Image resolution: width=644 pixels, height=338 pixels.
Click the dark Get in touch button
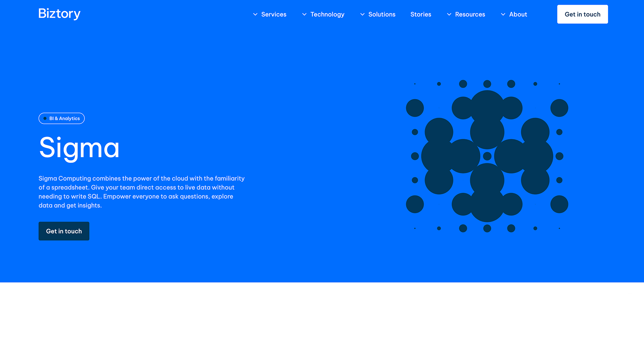tap(64, 231)
